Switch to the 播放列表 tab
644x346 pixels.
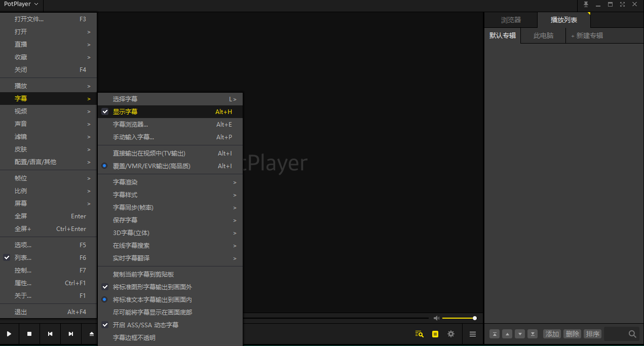click(564, 20)
